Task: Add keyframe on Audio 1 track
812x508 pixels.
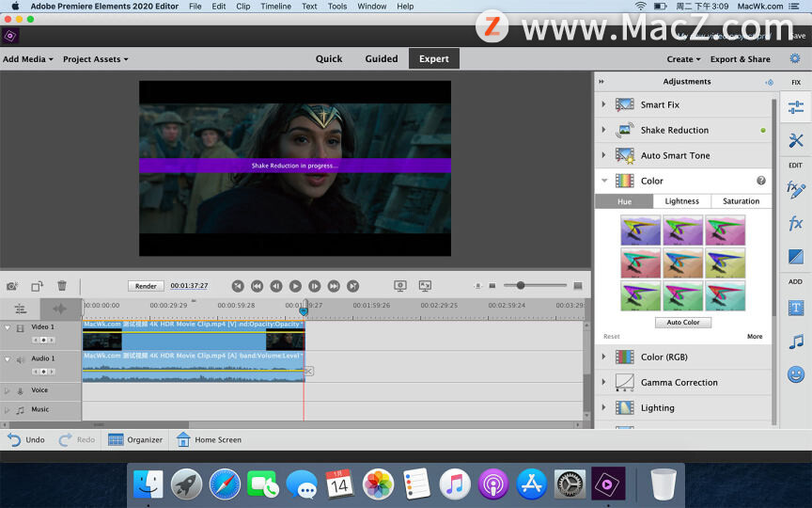Action: point(43,372)
